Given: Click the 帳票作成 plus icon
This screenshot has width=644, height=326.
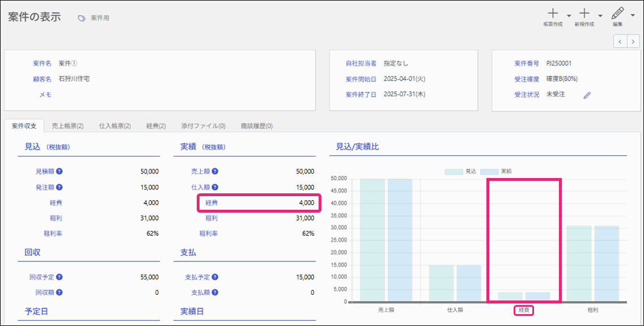Looking at the screenshot, I should point(553,13).
